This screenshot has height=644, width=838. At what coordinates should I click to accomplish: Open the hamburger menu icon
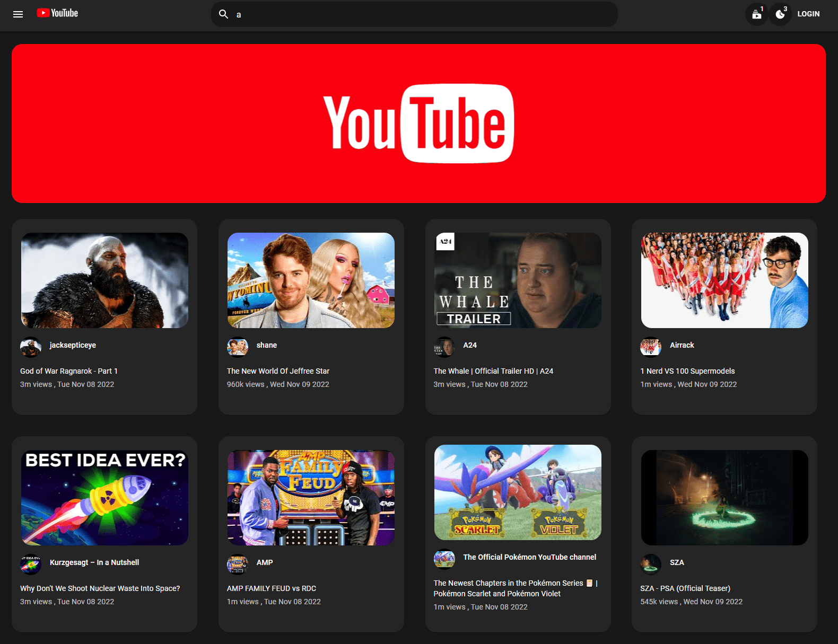tap(18, 14)
